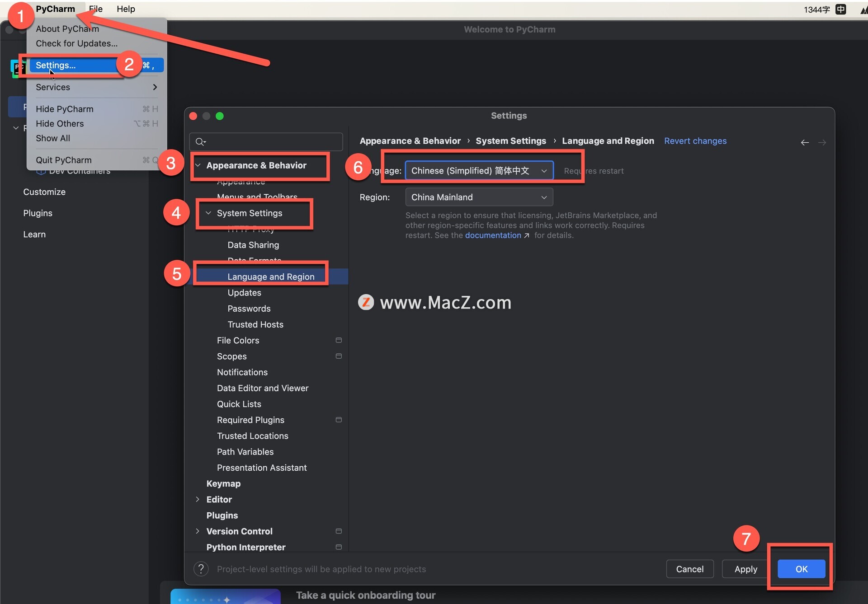Select Trusted Locations in settings tree
This screenshot has width=868, height=604.
coord(253,436)
